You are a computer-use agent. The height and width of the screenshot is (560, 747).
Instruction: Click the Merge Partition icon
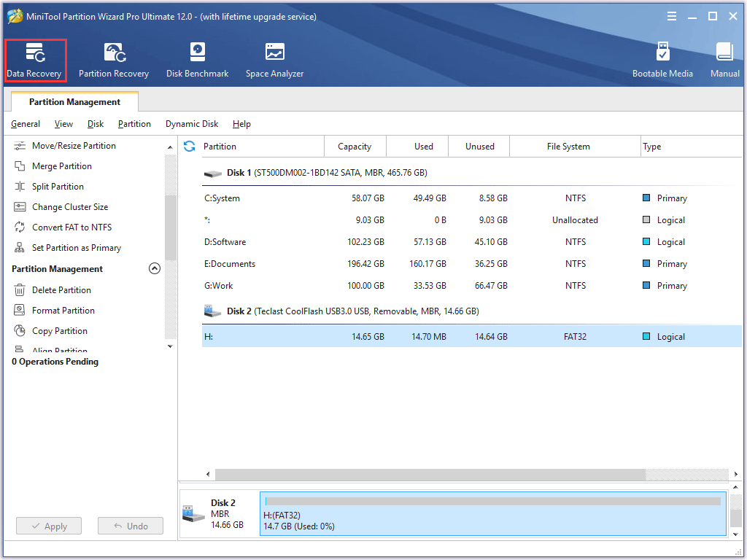tap(20, 166)
